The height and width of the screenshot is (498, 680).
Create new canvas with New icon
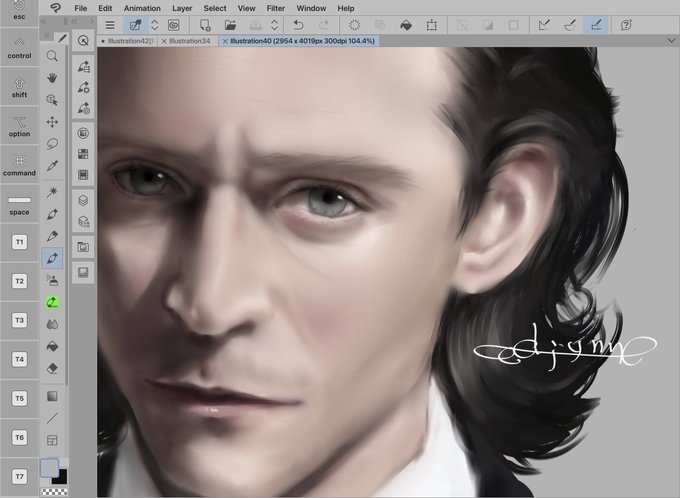[x=205, y=25]
